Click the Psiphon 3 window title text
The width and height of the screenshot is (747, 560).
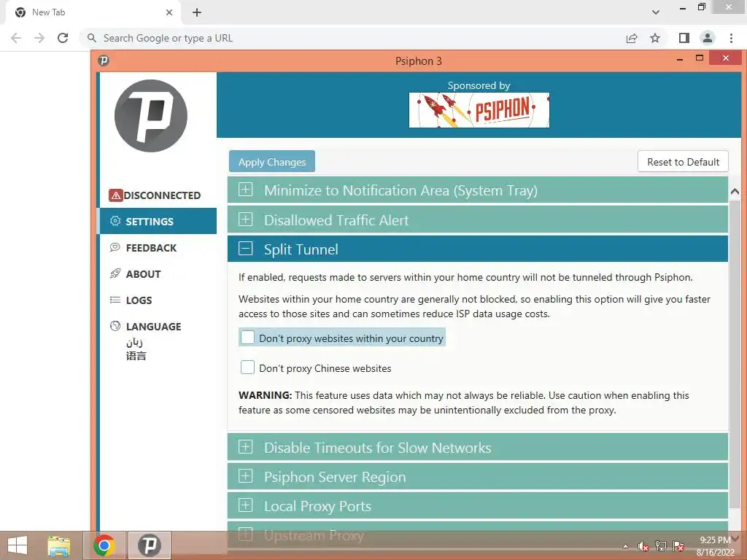(418, 61)
